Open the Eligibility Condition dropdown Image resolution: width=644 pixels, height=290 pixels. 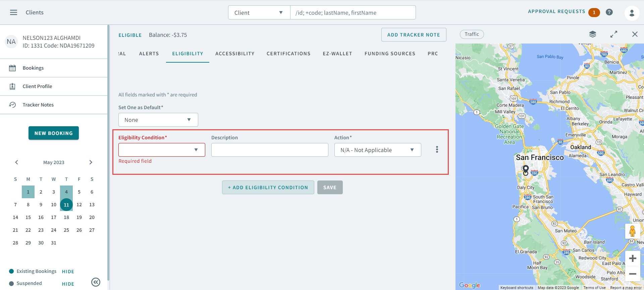162,150
